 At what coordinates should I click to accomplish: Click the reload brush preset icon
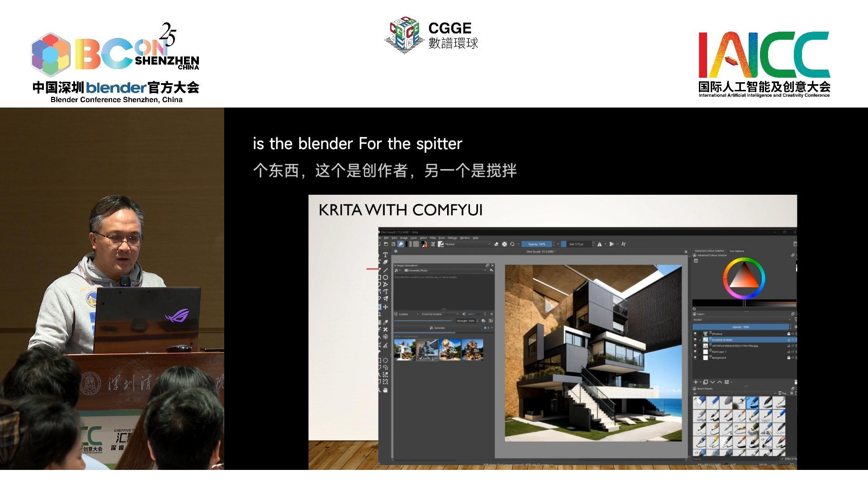pyautogui.click(x=512, y=244)
